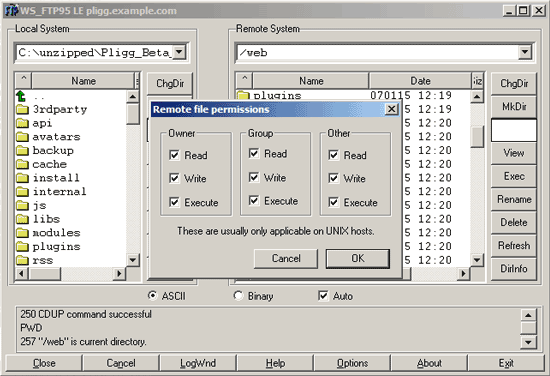Sort remote list by Name column
The image size is (550, 376).
point(311,81)
